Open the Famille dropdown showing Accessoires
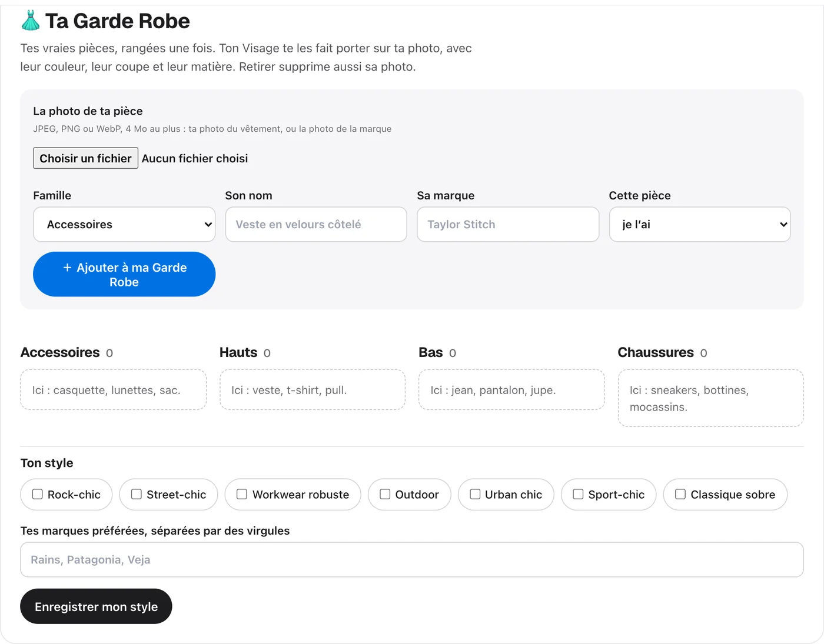The width and height of the screenshot is (824, 644). pos(124,224)
